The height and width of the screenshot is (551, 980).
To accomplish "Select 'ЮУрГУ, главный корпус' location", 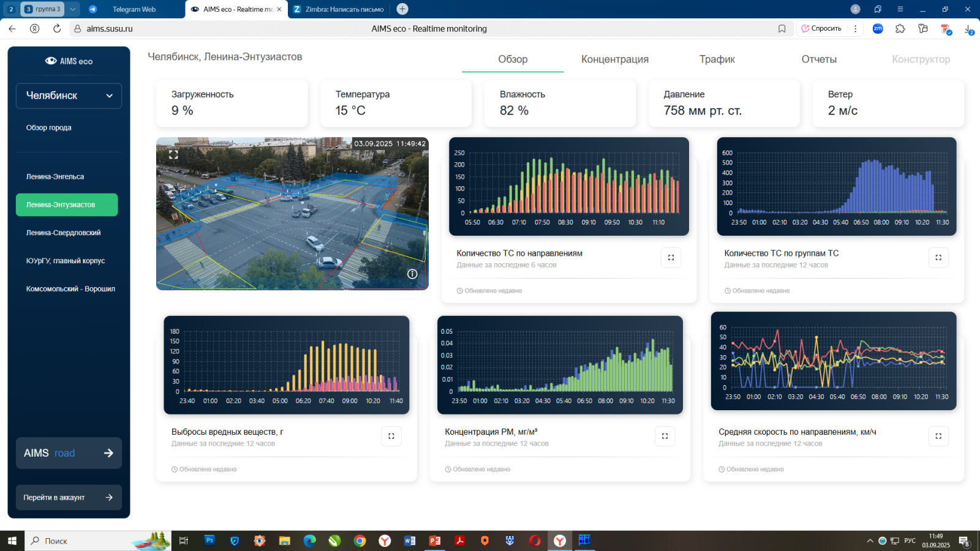I will coord(66,261).
